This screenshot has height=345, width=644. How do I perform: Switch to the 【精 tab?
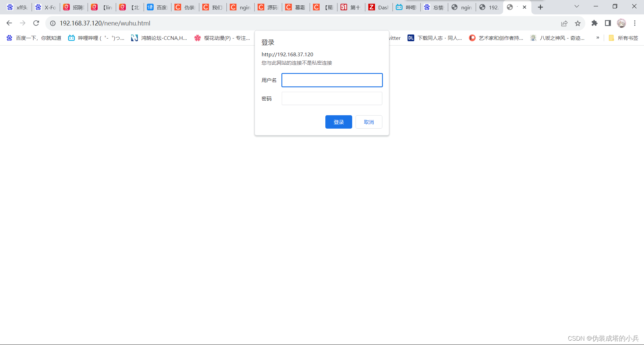click(324, 7)
